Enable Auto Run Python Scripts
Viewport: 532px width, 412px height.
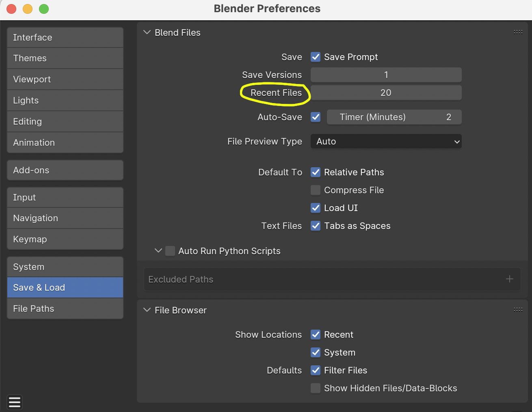170,251
